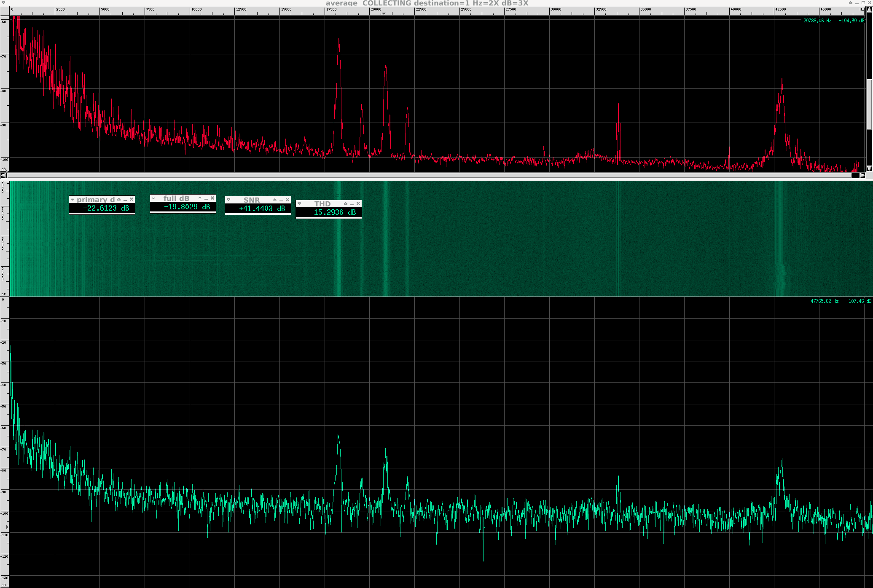Open the primary dB window menu arrow

pyautogui.click(x=73, y=200)
